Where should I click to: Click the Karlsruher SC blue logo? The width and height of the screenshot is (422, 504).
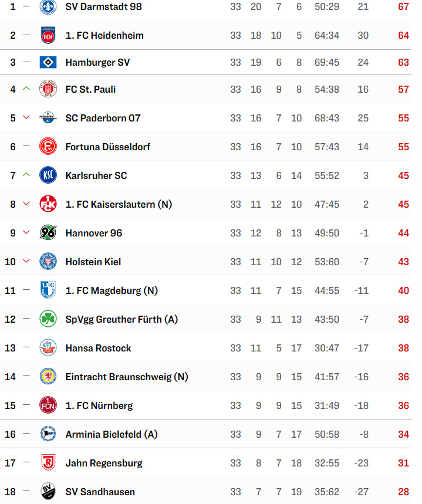point(48,175)
